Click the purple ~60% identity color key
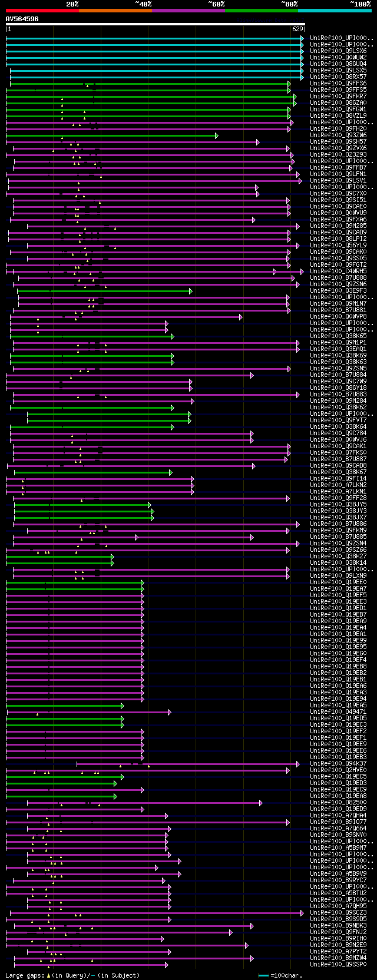The image size is (377, 980). click(188, 11)
